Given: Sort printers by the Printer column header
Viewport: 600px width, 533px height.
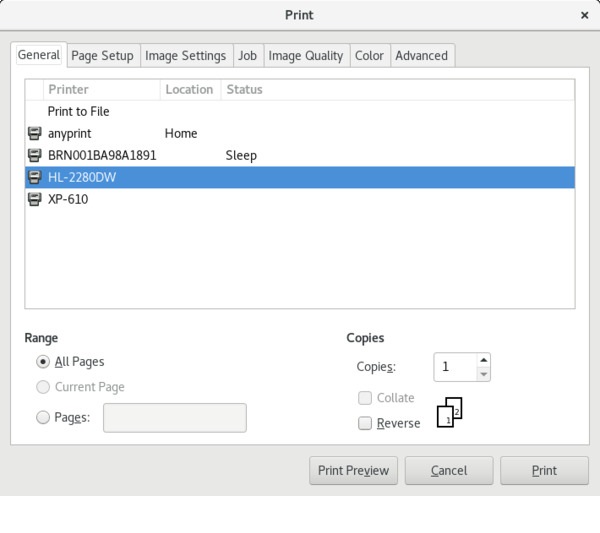Looking at the screenshot, I should (x=100, y=89).
